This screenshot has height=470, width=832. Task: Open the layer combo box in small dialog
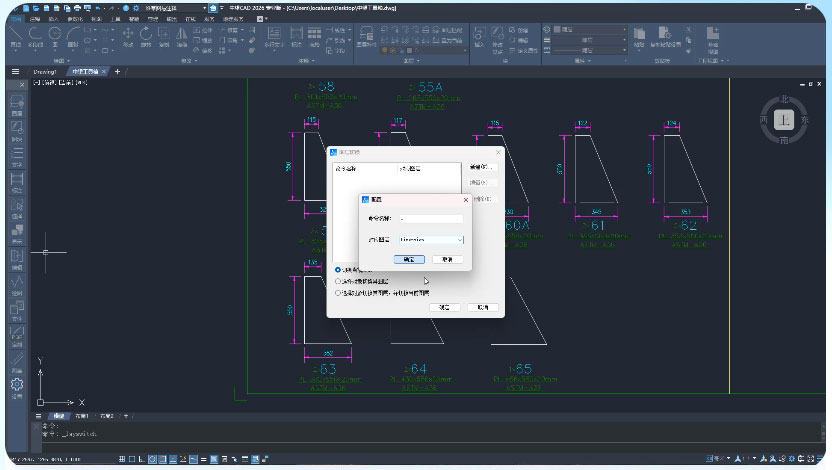(x=430, y=240)
